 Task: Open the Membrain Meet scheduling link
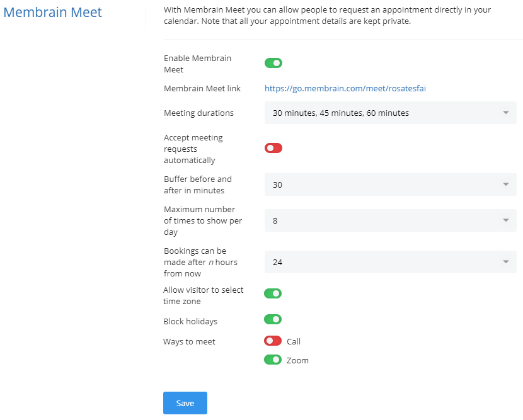click(x=345, y=88)
